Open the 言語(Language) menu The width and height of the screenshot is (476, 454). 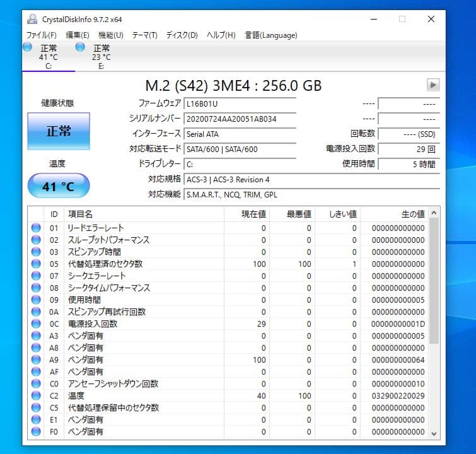[271, 35]
